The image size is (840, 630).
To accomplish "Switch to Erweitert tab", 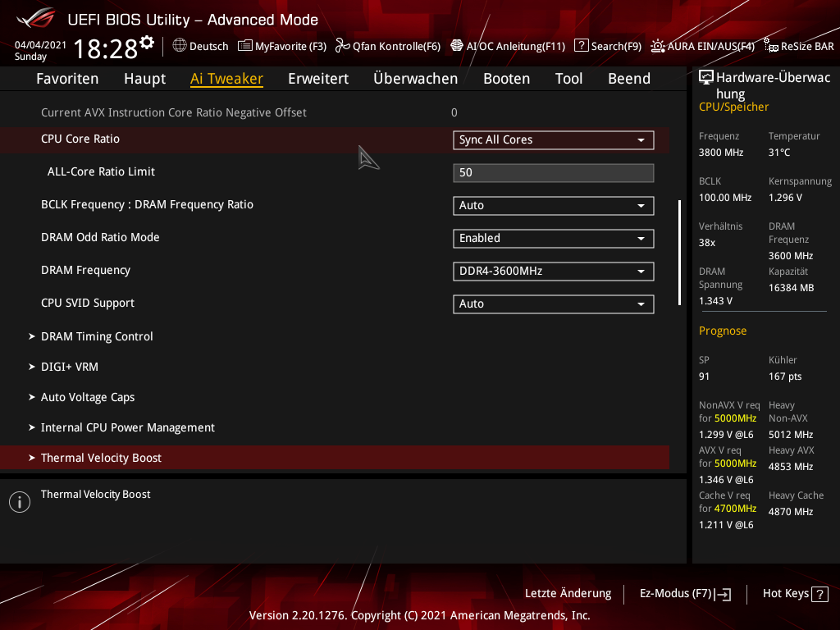I will click(318, 79).
